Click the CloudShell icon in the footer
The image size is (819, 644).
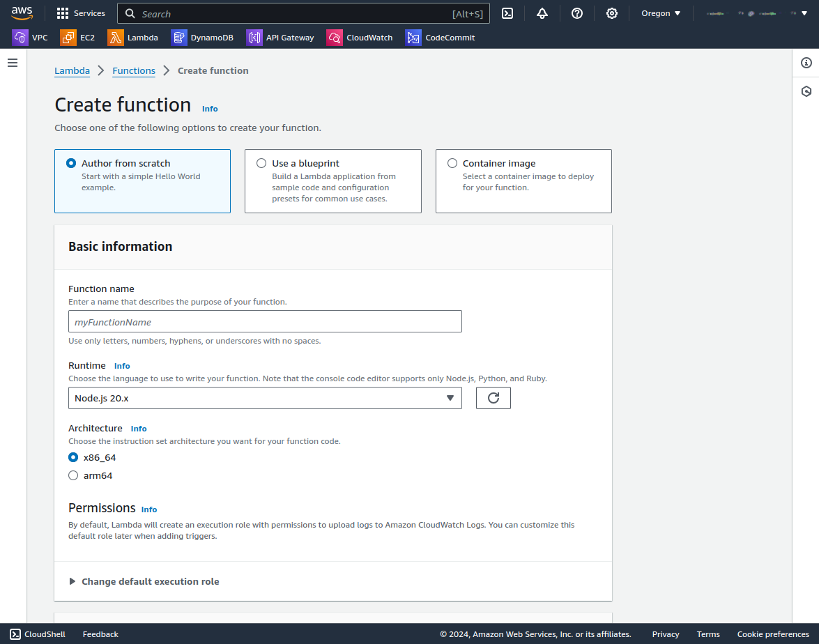coord(15,634)
